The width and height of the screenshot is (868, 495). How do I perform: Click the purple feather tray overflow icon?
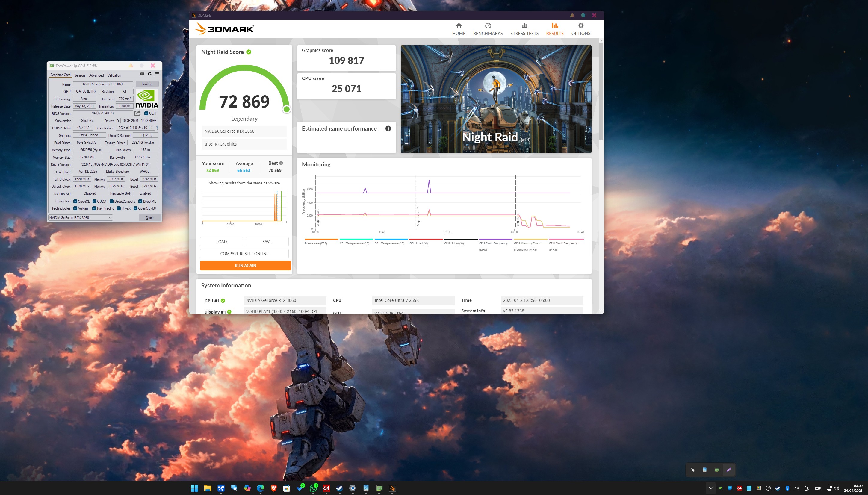(729, 470)
